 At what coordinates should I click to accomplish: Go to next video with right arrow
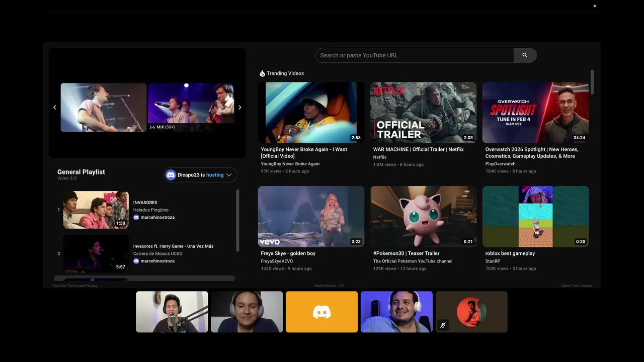click(x=239, y=107)
